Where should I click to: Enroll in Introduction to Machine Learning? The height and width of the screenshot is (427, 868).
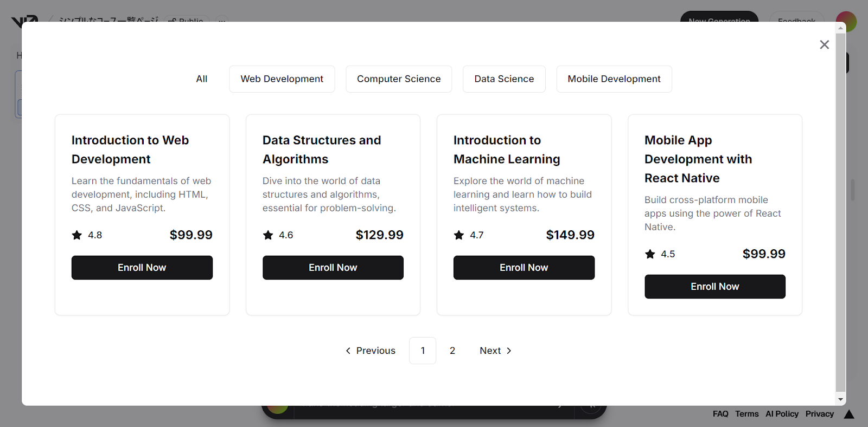(524, 268)
